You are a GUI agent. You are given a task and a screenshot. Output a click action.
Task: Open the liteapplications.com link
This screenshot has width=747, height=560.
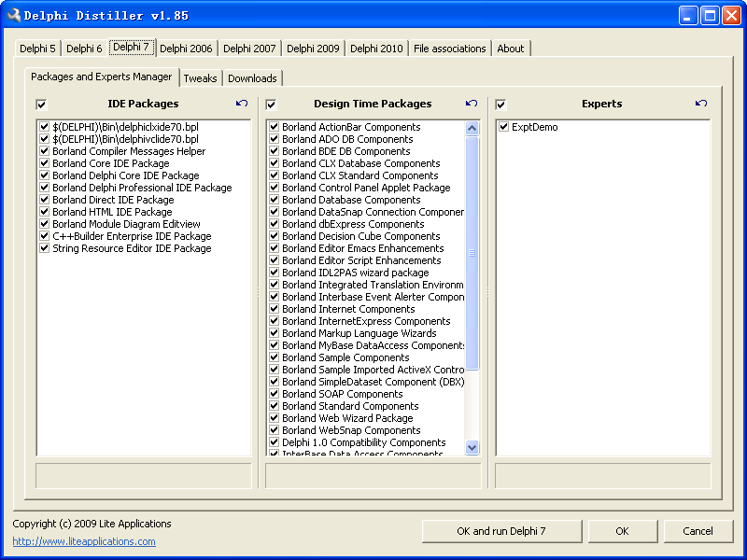84,541
